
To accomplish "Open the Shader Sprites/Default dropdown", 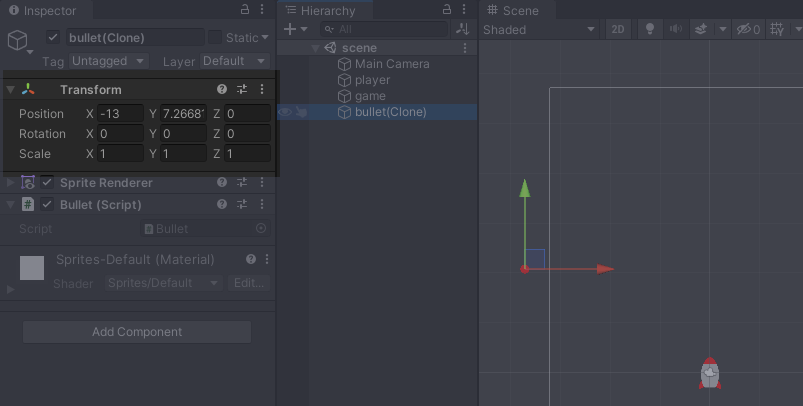I will coord(164,283).
